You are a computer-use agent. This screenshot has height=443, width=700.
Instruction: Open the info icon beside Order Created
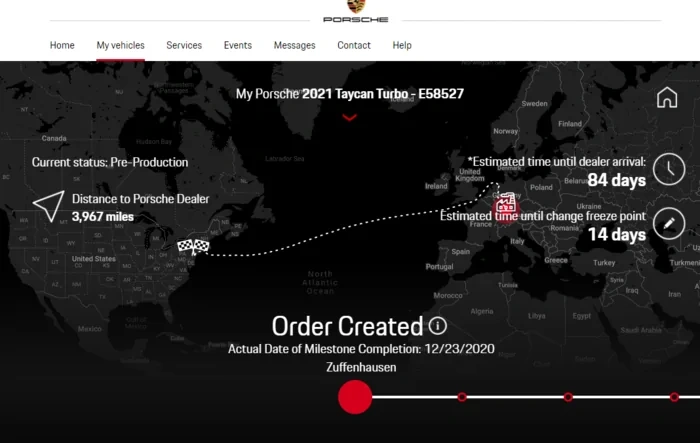point(438,326)
